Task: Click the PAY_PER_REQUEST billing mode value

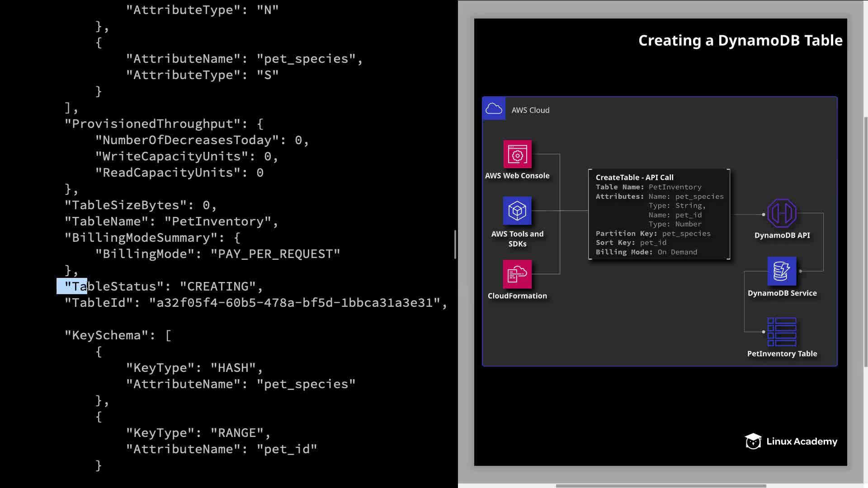Action: (275, 254)
